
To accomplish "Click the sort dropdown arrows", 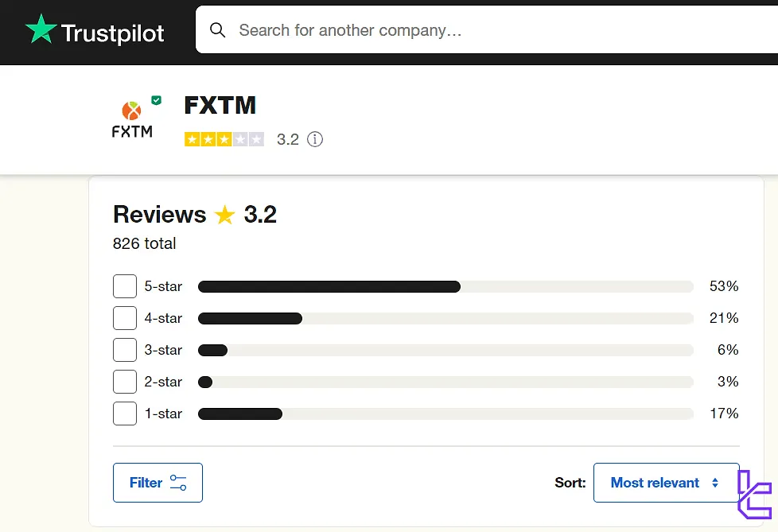I will [715, 483].
